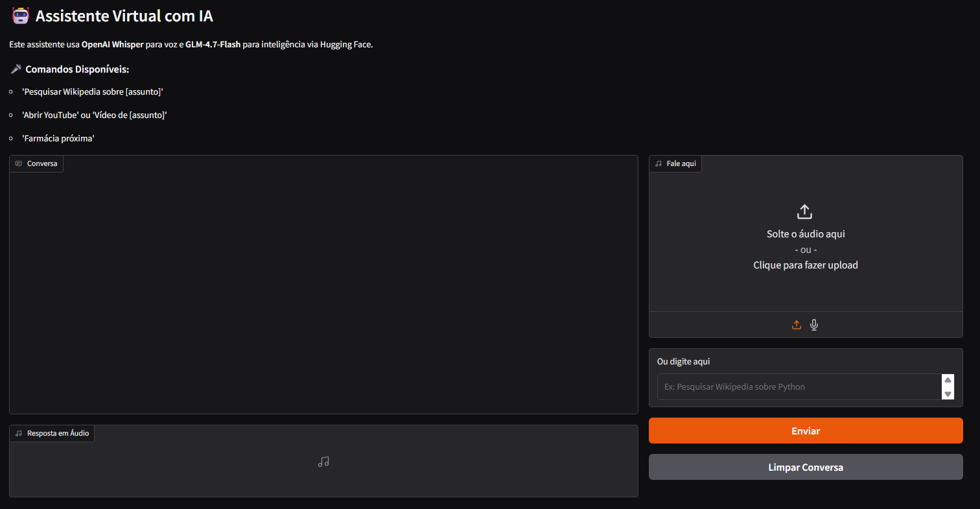Send the message with the Enviar button

(x=806, y=431)
